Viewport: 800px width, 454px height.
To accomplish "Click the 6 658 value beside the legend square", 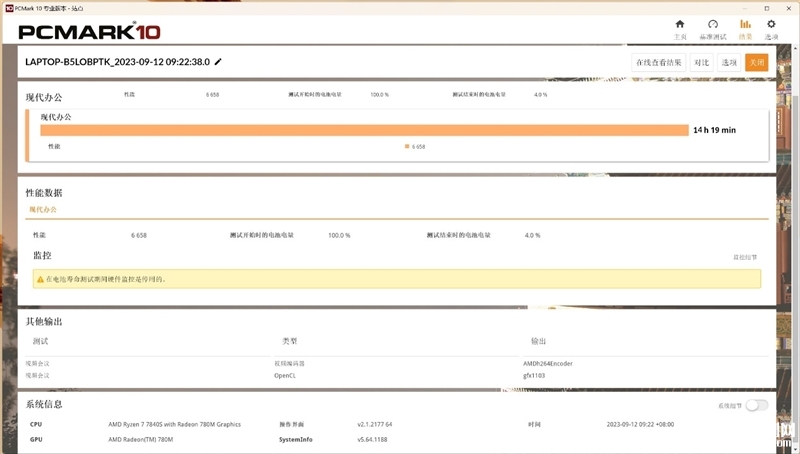I will coord(418,147).
